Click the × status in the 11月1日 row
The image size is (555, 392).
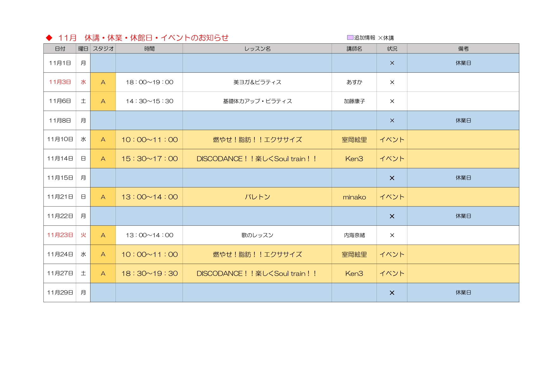[x=392, y=63]
